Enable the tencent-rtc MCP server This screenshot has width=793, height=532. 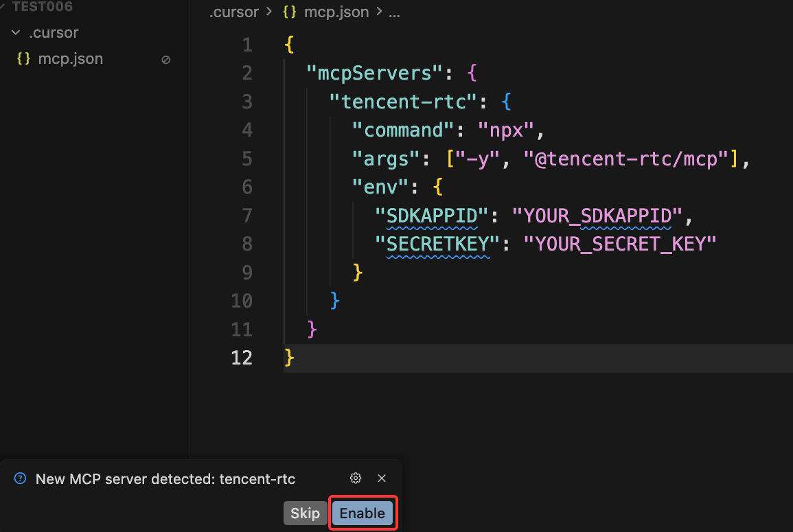click(363, 513)
